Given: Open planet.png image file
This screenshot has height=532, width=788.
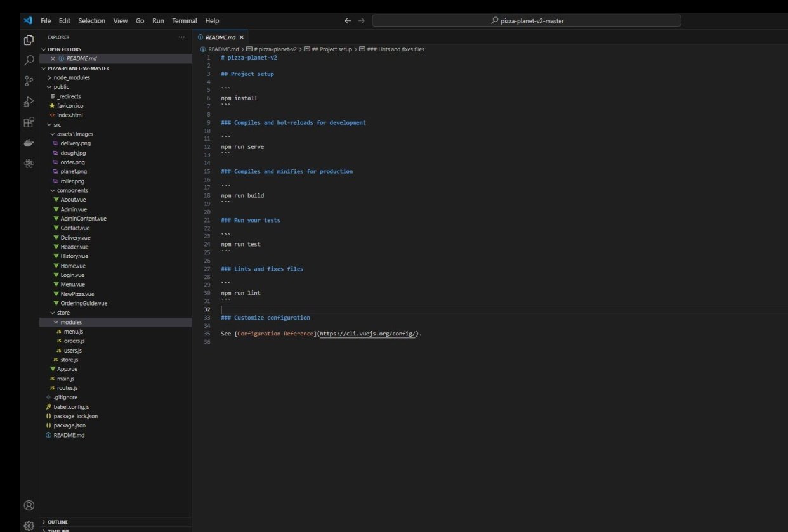Looking at the screenshot, I should click(x=115, y=171).
